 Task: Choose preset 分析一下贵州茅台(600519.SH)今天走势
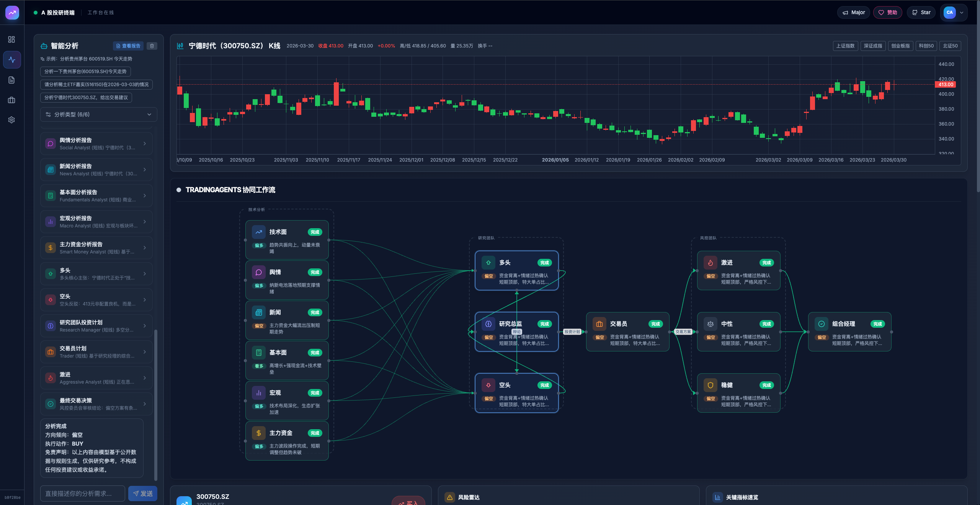click(x=85, y=72)
